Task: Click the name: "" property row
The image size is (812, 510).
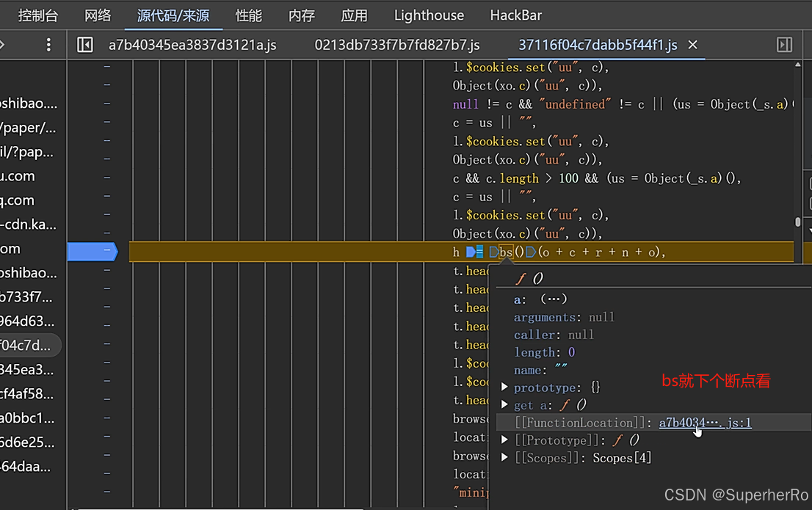Action: [540, 370]
